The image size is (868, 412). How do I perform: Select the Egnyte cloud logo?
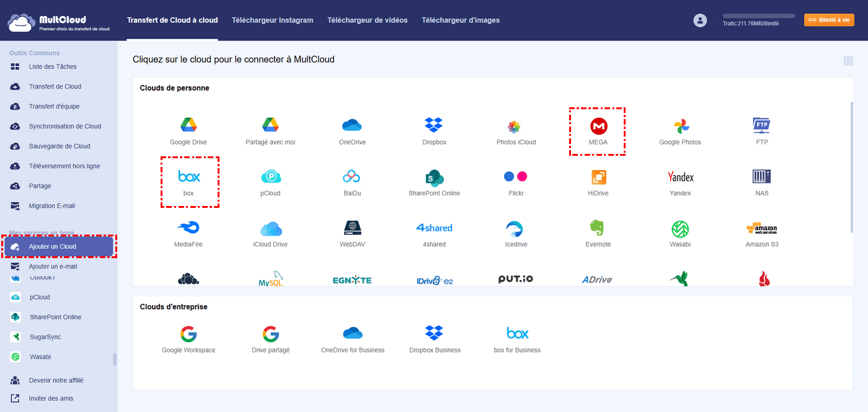pos(352,280)
